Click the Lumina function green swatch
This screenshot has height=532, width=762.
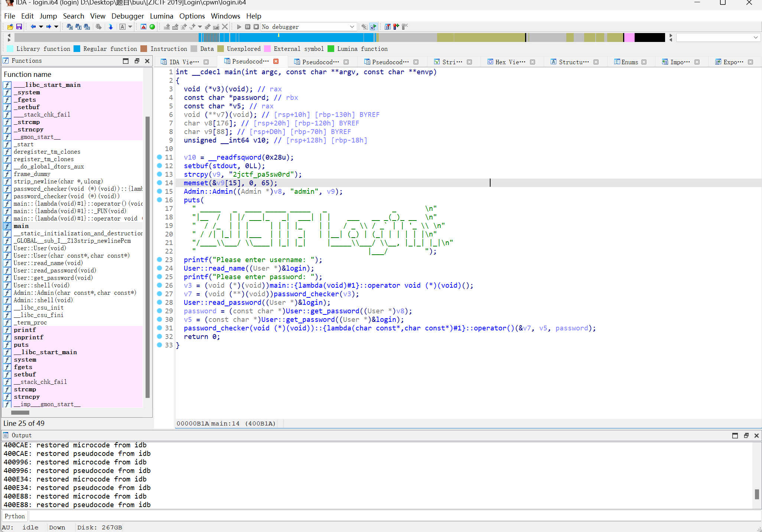point(331,49)
